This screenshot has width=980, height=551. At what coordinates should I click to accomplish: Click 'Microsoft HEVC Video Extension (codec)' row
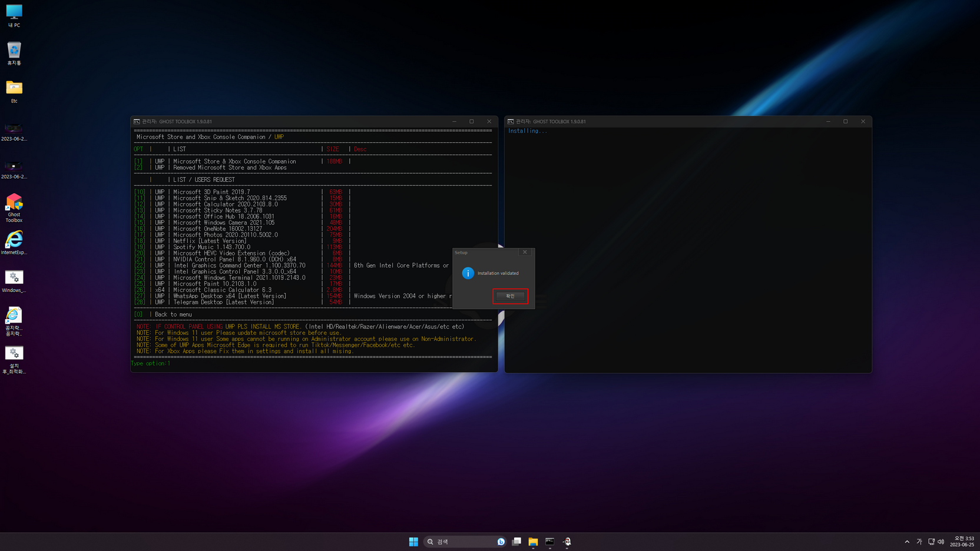click(242, 253)
